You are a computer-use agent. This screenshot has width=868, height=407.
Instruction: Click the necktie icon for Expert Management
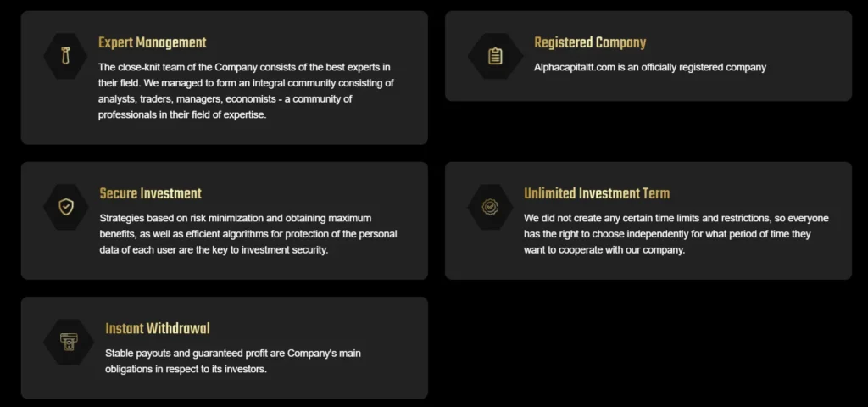(65, 56)
